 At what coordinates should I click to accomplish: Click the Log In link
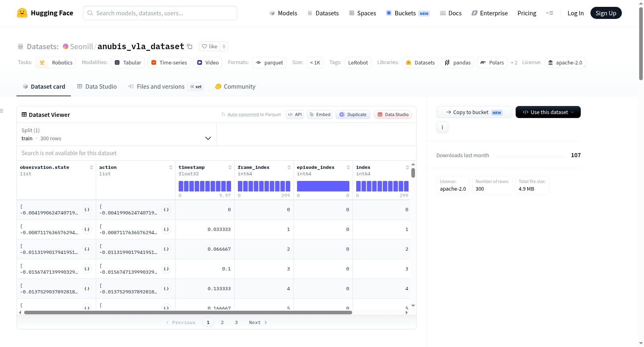coord(576,13)
